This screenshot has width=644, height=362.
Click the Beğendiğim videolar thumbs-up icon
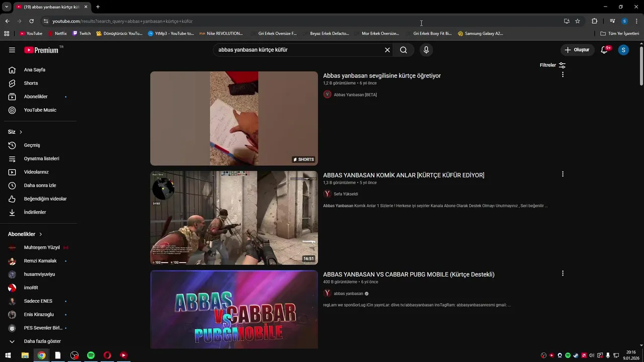pyautogui.click(x=12, y=199)
